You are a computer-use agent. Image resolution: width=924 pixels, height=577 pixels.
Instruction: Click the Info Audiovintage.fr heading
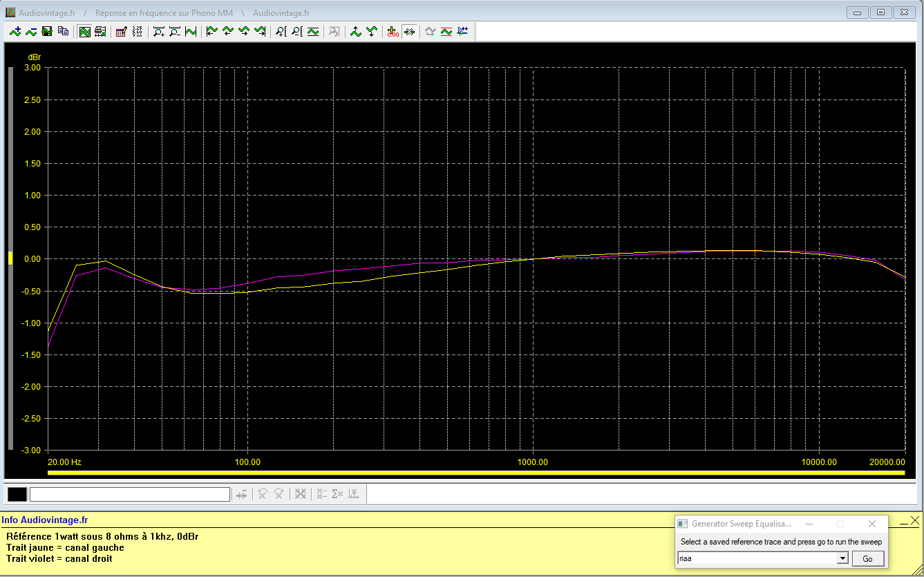(x=45, y=520)
